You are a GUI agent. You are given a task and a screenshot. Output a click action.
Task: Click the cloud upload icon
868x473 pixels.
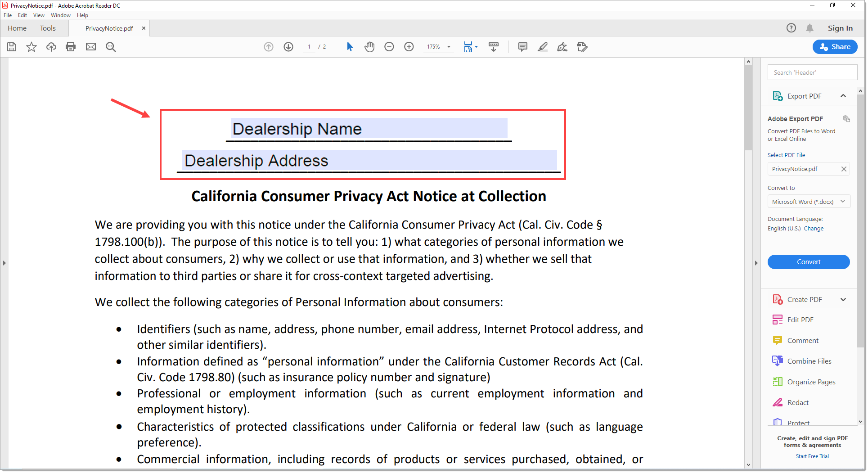tap(51, 47)
